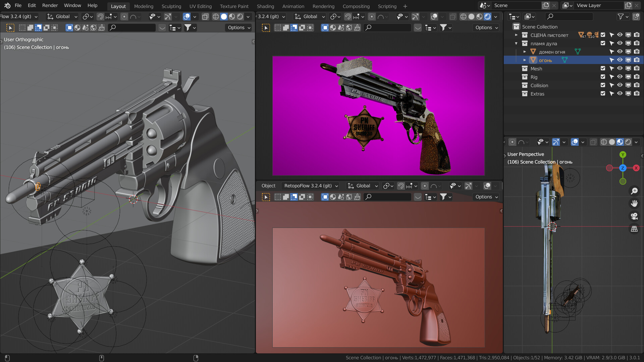Screen dimensions: 644x362
Task: Toggle camera view gizmo icon
Action: click(634, 216)
